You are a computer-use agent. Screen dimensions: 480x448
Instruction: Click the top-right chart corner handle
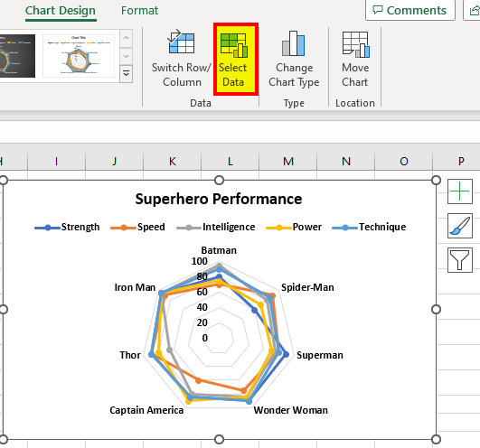436,180
